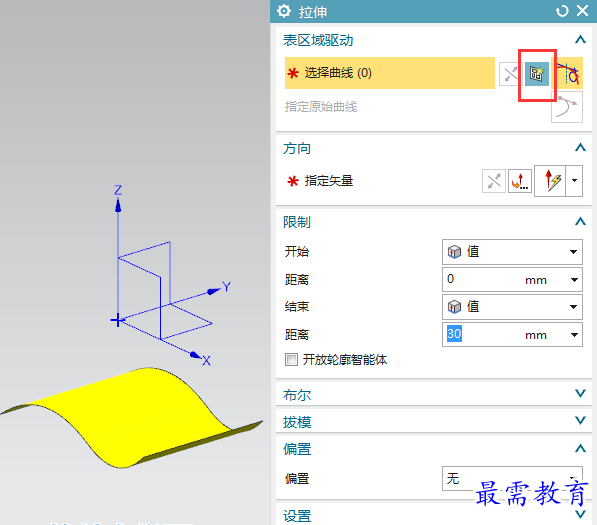Click the 开始 label
This screenshot has height=525, width=597.
click(297, 252)
